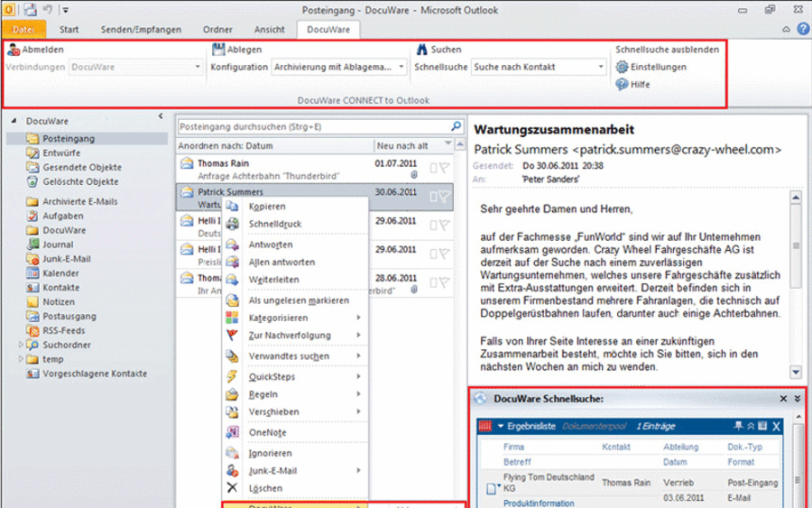Toggle category box on Thomas Rain 01.07.2011 email
This screenshot has width=812, height=508.
tap(433, 167)
